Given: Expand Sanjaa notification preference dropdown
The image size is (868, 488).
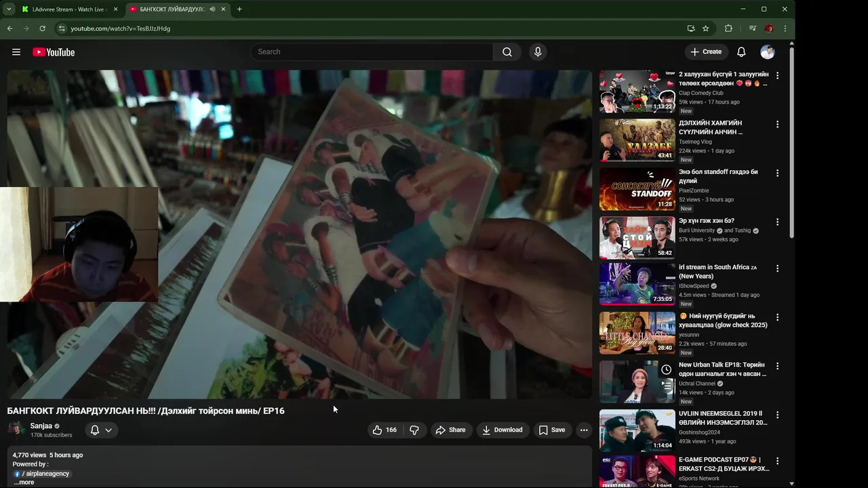Looking at the screenshot, I should coord(101,430).
